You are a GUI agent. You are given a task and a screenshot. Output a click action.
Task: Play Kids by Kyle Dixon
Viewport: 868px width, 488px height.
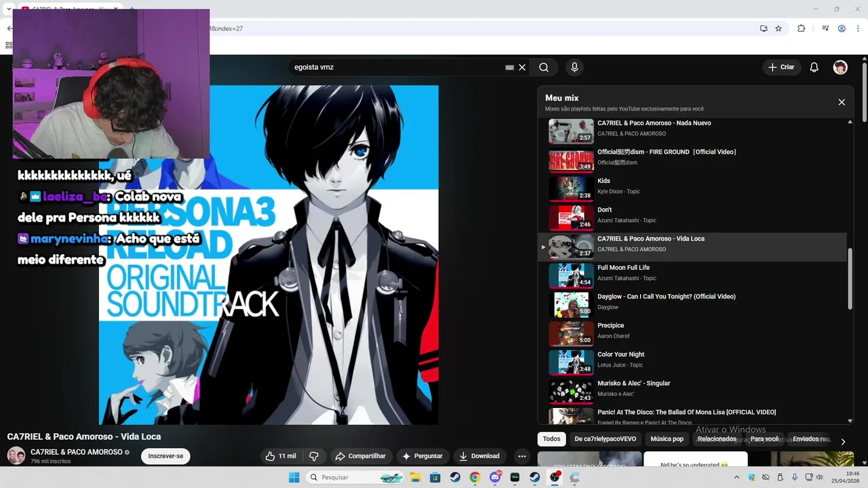pyautogui.click(x=693, y=189)
